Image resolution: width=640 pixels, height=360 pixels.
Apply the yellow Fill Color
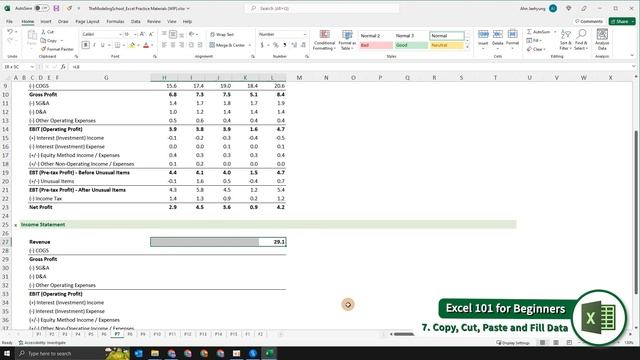132,45
